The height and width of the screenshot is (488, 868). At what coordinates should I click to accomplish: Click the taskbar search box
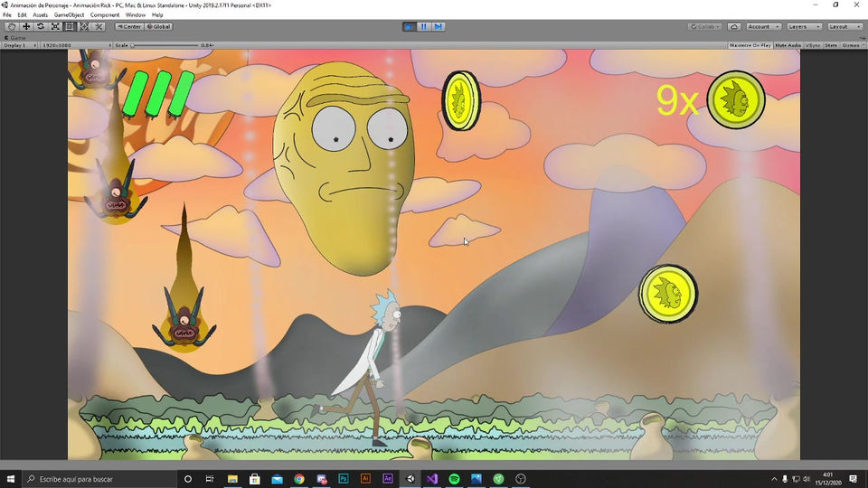[x=99, y=479]
